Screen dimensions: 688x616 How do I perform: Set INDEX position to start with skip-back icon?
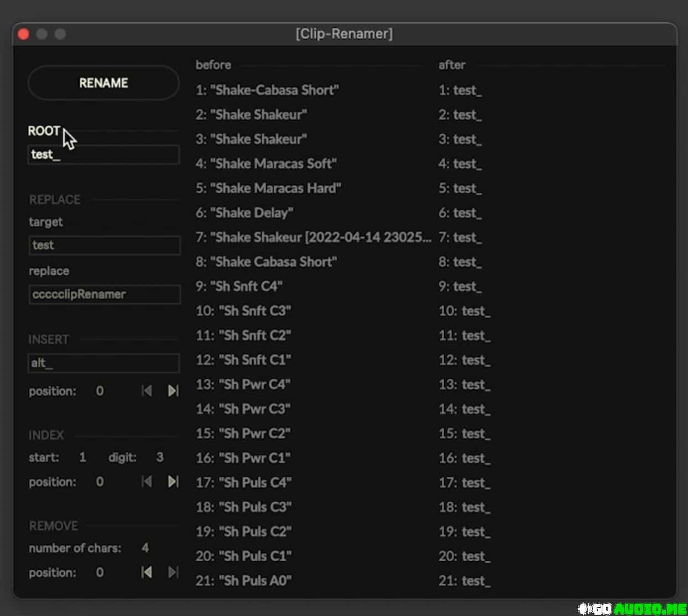coord(147,482)
